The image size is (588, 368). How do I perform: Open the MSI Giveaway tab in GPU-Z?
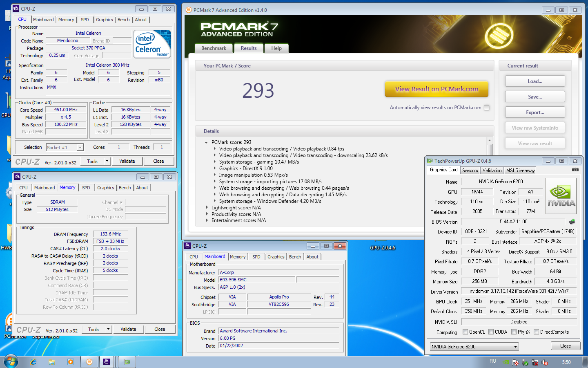coord(520,171)
